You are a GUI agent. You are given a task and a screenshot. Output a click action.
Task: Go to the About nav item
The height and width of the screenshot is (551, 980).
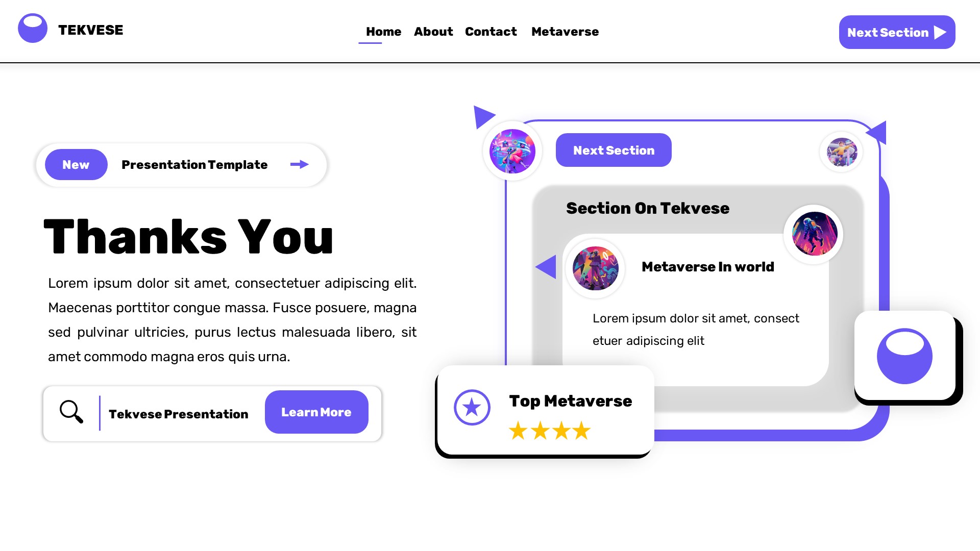(433, 32)
